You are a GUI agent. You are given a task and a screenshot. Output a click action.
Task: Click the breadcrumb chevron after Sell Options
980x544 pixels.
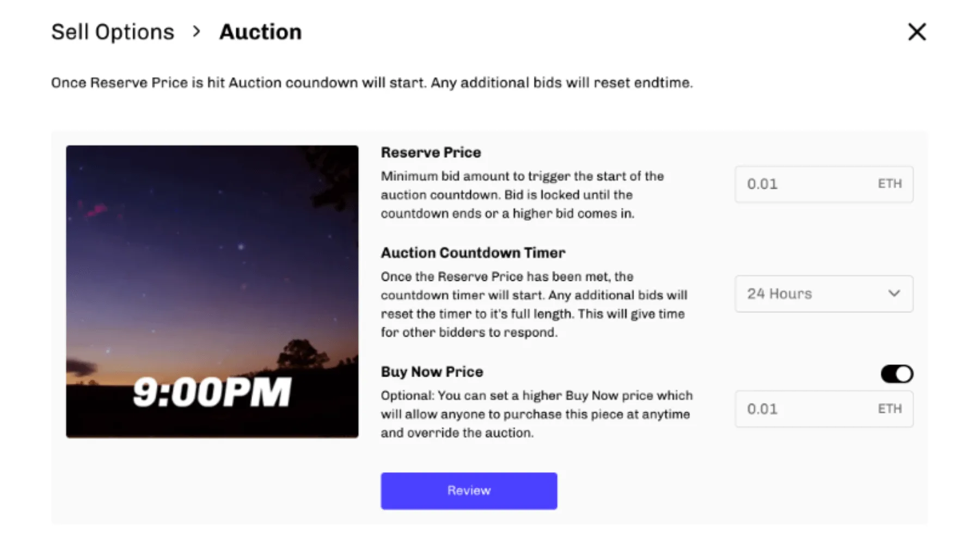coord(197,32)
